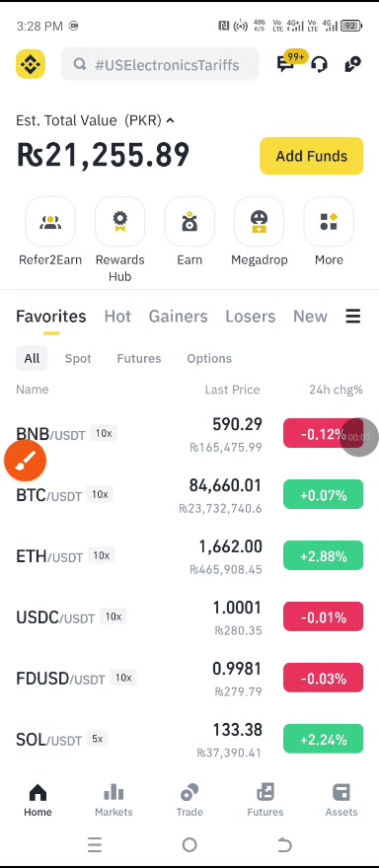Tap the Add Funds button
The width and height of the screenshot is (379, 868).
312,156
